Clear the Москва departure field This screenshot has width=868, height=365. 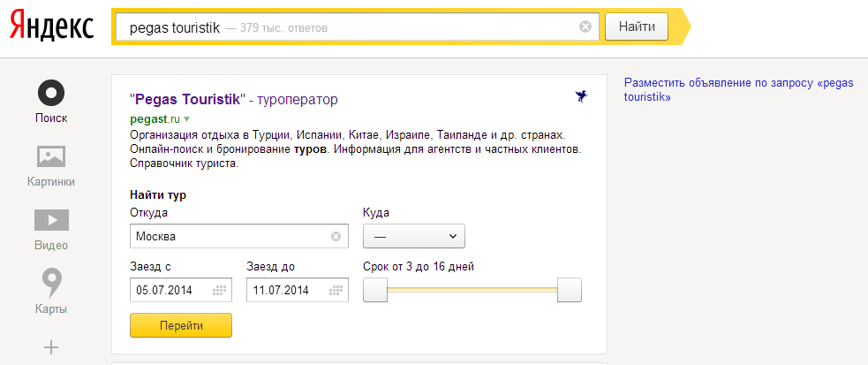tap(336, 236)
